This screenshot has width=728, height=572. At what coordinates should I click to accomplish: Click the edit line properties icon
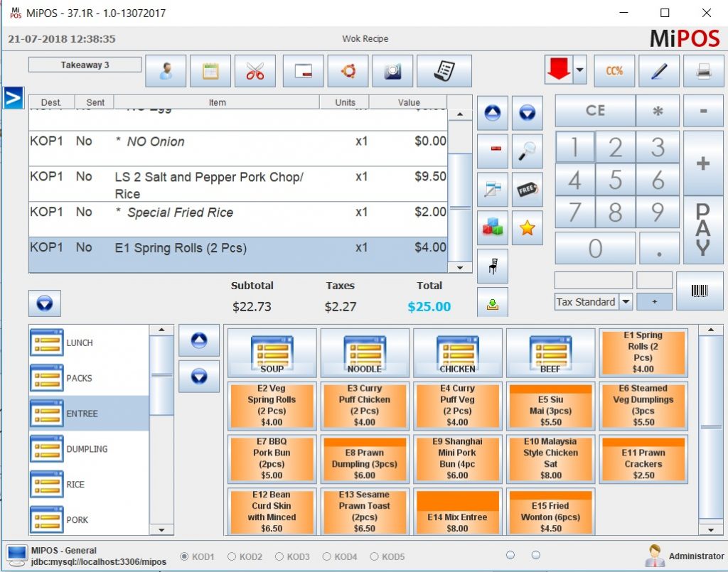pyautogui.click(x=493, y=189)
